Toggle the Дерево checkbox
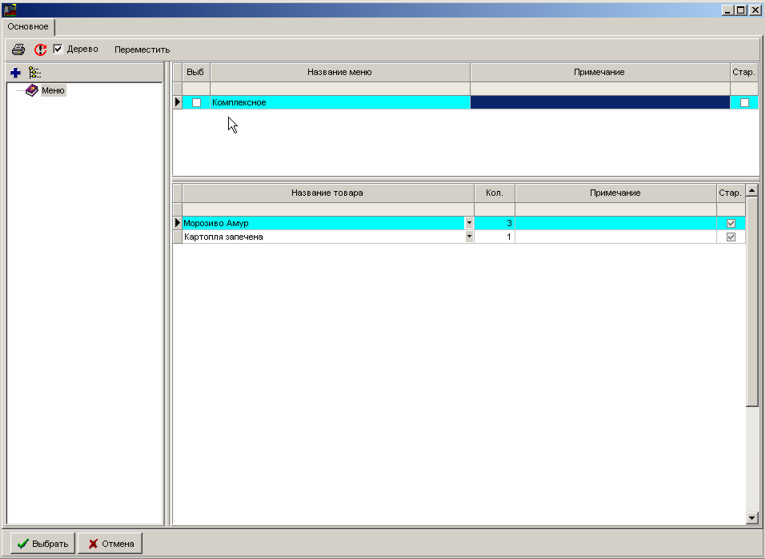The image size is (765, 559). pyautogui.click(x=58, y=49)
